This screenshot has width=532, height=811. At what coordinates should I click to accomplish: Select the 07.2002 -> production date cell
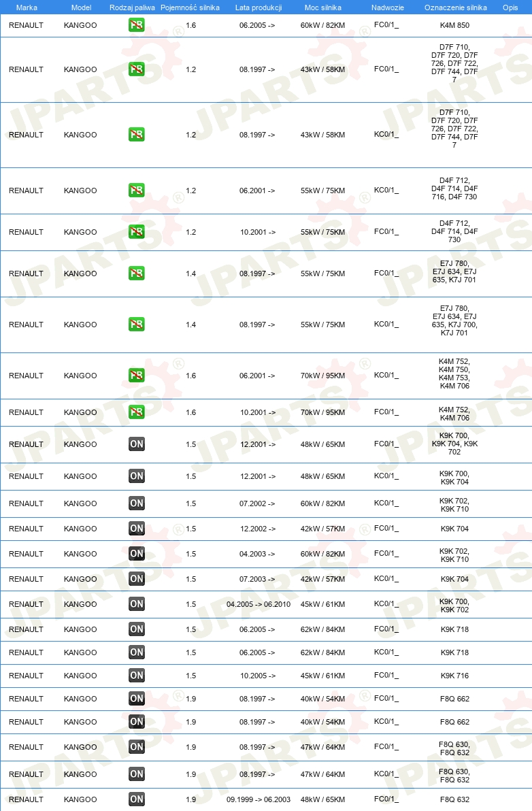(257, 503)
